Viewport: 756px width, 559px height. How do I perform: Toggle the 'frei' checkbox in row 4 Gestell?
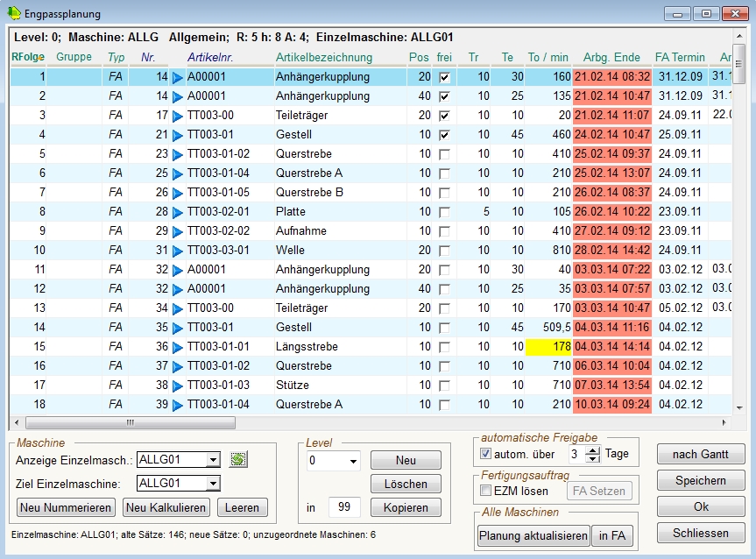click(x=444, y=135)
